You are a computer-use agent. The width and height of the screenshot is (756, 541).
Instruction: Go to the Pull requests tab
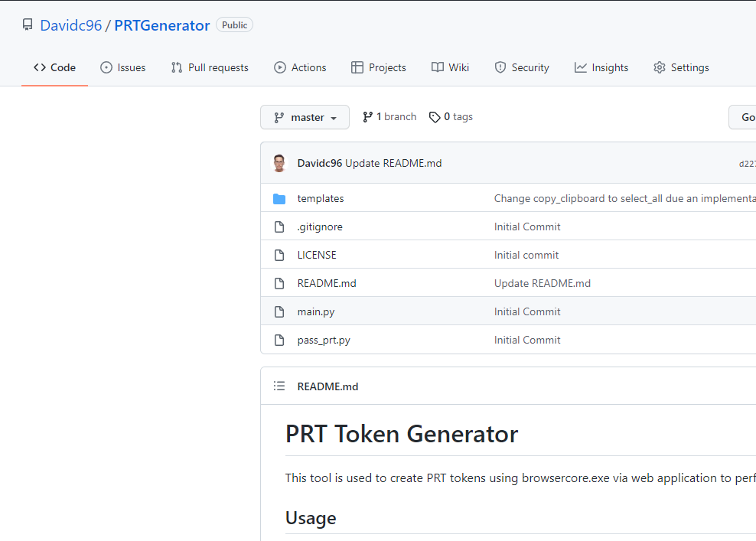pos(210,67)
